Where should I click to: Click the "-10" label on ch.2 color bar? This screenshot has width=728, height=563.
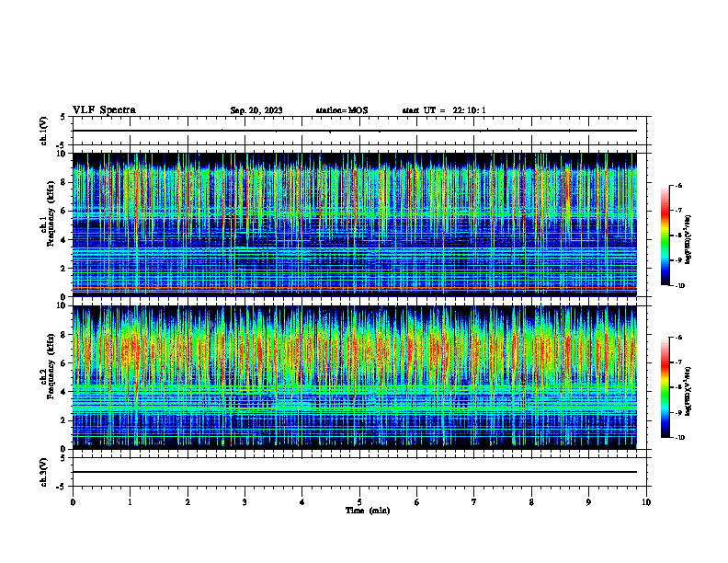(x=679, y=438)
